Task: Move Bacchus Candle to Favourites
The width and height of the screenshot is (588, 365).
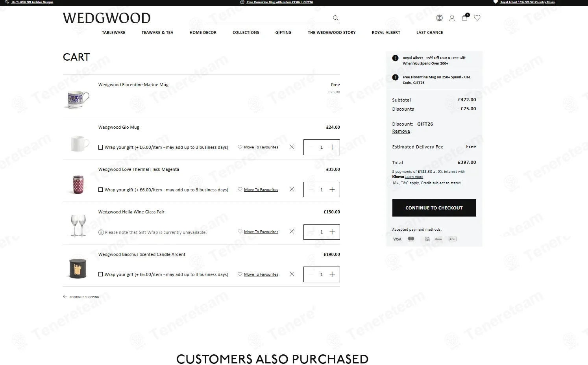Action: [x=261, y=274]
